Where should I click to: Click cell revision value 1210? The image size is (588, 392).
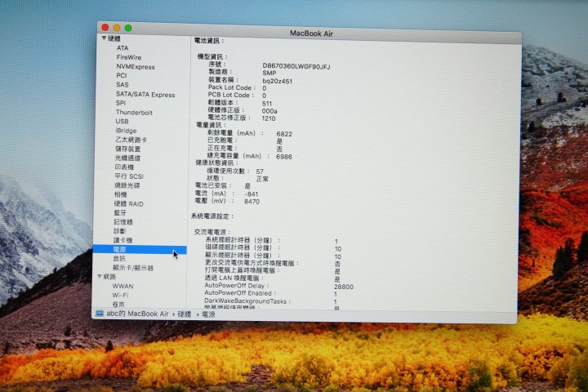[x=269, y=118]
